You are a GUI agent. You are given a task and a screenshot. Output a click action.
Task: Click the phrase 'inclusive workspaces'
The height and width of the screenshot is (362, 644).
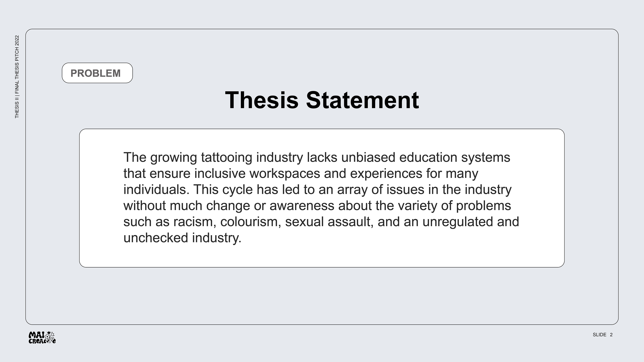pyautogui.click(x=257, y=173)
